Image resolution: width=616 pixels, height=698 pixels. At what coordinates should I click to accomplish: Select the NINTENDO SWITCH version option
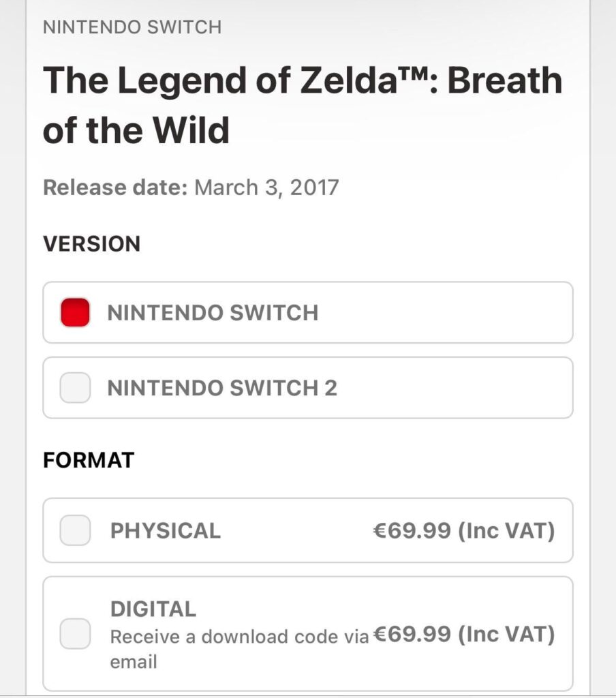[x=308, y=312]
